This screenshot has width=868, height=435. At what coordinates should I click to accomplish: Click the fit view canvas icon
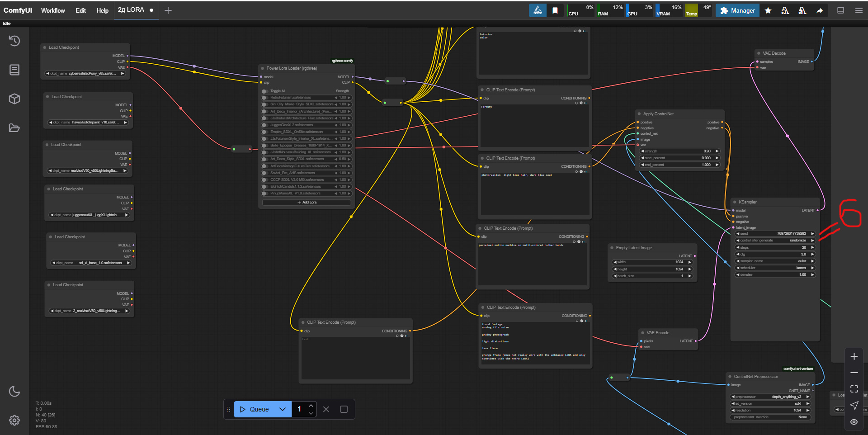[854, 389]
